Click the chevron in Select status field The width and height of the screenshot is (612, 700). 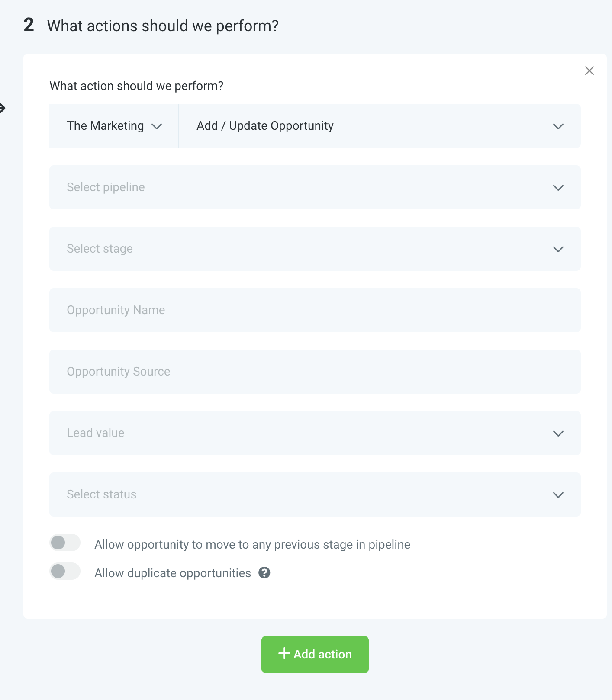point(558,495)
